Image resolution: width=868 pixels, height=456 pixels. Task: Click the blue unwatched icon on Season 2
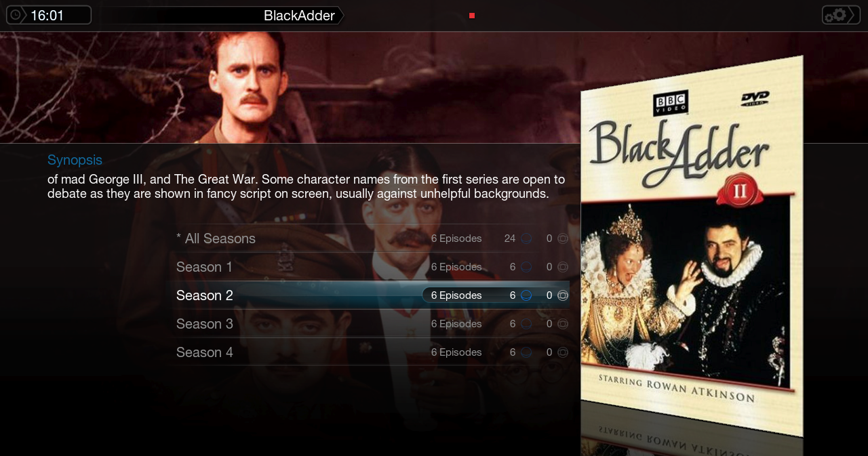pos(526,295)
